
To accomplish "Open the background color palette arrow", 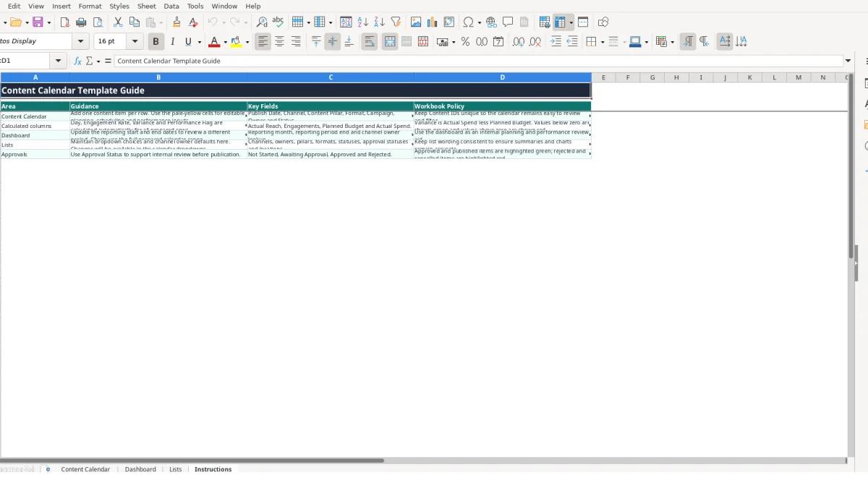I will (247, 42).
